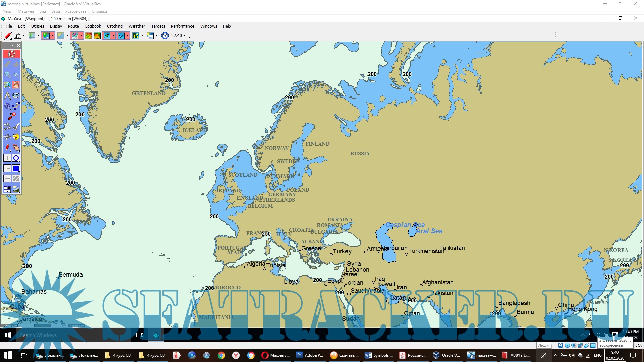
Task: Open the Weather menu
Action: click(x=137, y=26)
